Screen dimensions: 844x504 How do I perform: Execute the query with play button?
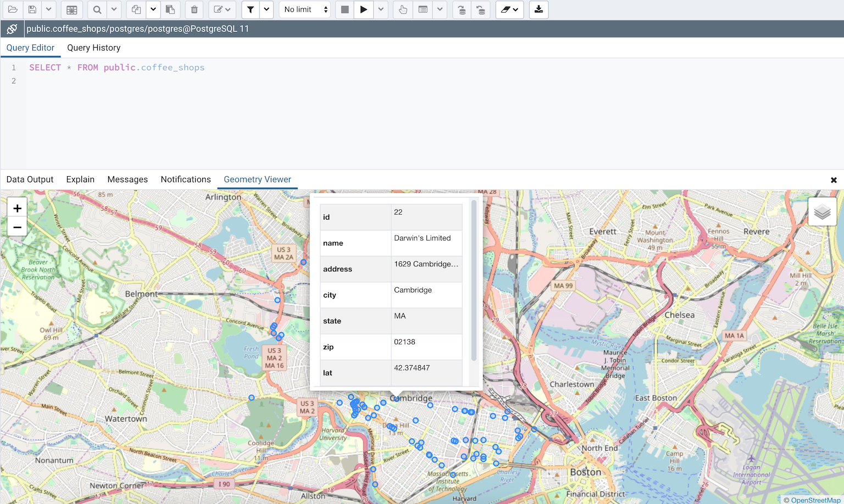click(x=363, y=9)
